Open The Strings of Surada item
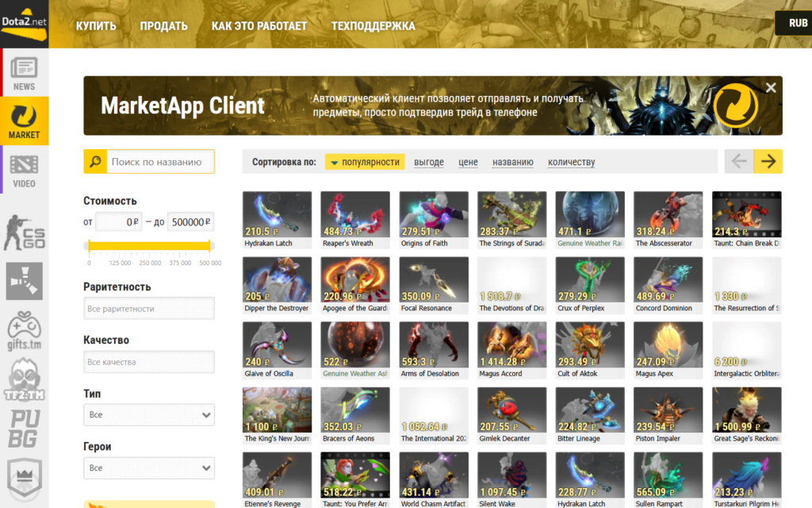 [512, 220]
